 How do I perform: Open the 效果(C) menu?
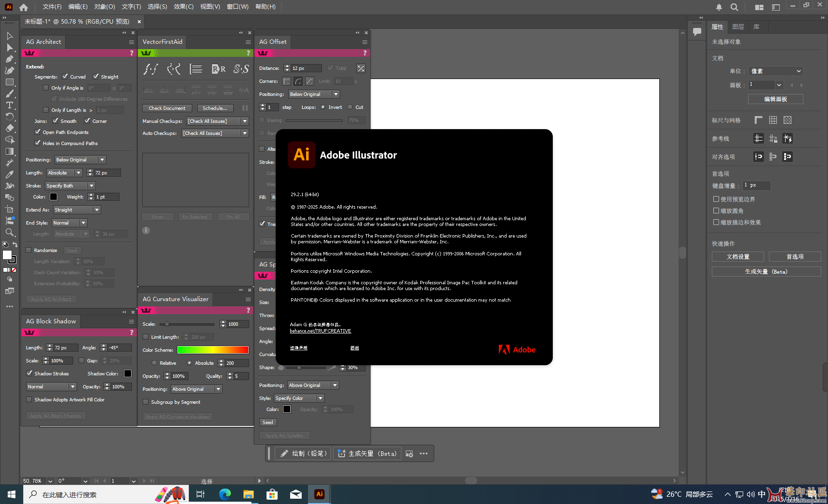pyautogui.click(x=184, y=7)
